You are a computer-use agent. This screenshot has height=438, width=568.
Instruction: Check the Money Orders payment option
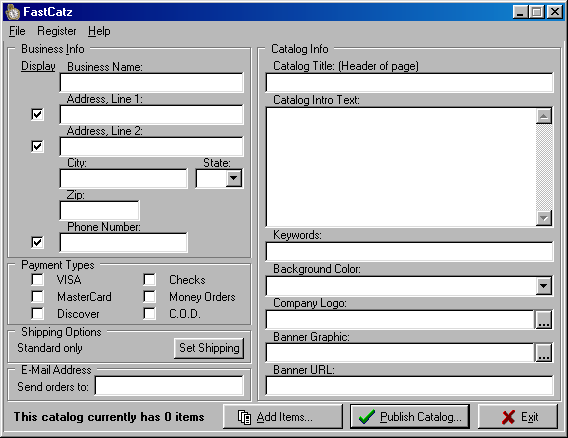[149, 296]
